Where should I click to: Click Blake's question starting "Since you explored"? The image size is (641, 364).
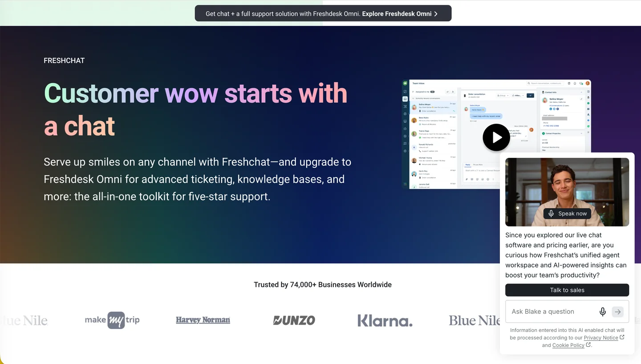[566, 255]
